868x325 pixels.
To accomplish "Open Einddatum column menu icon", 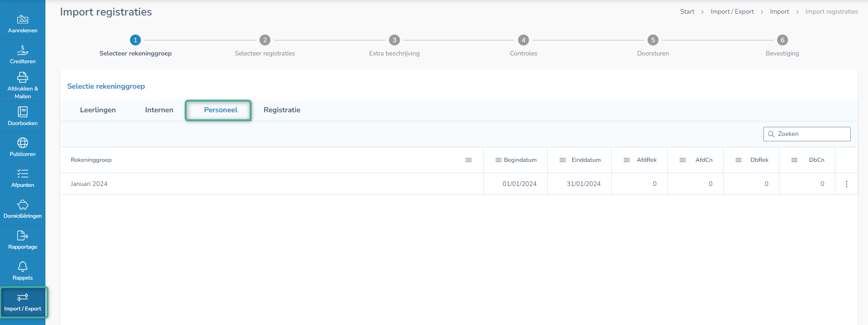I will click(563, 160).
